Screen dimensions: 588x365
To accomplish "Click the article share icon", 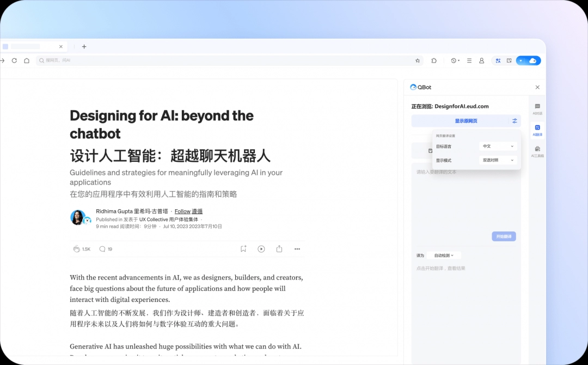I will (279, 249).
